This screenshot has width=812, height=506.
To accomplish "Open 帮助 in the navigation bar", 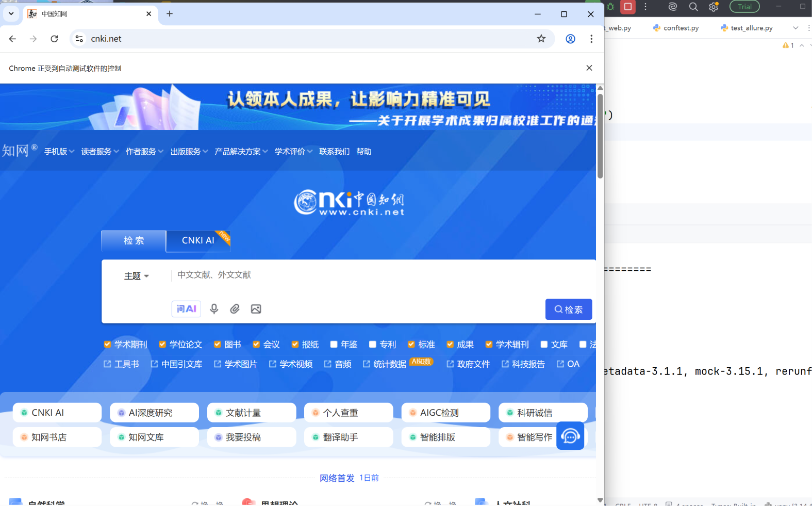I will tap(364, 152).
